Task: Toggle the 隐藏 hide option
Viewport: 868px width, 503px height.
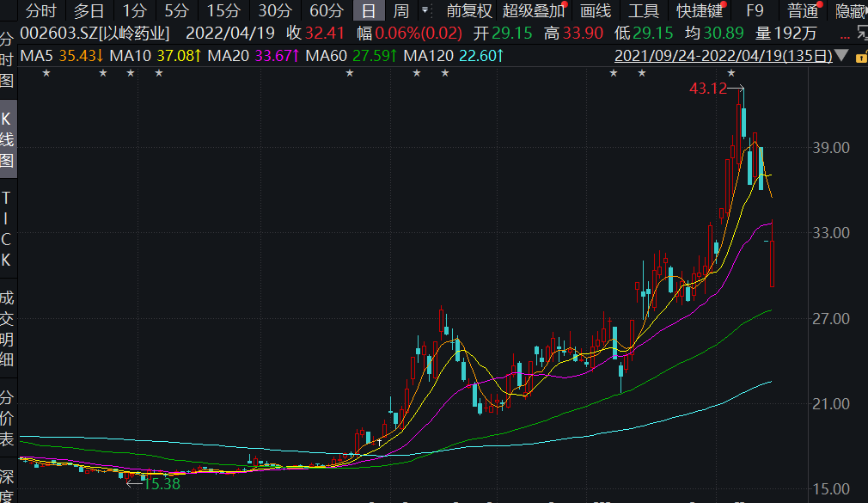Action: pos(849,11)
